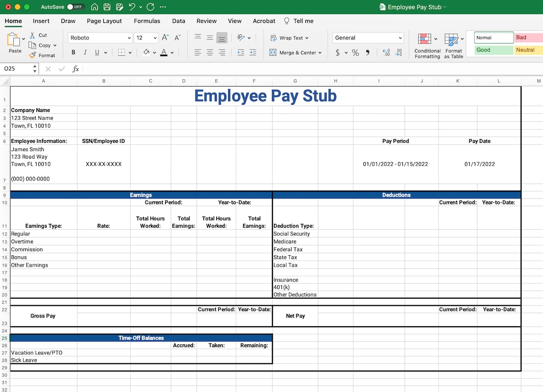Toggle the Bottom Align icon
The width and height of the screenshot is (543, 392).
[221, 38]
